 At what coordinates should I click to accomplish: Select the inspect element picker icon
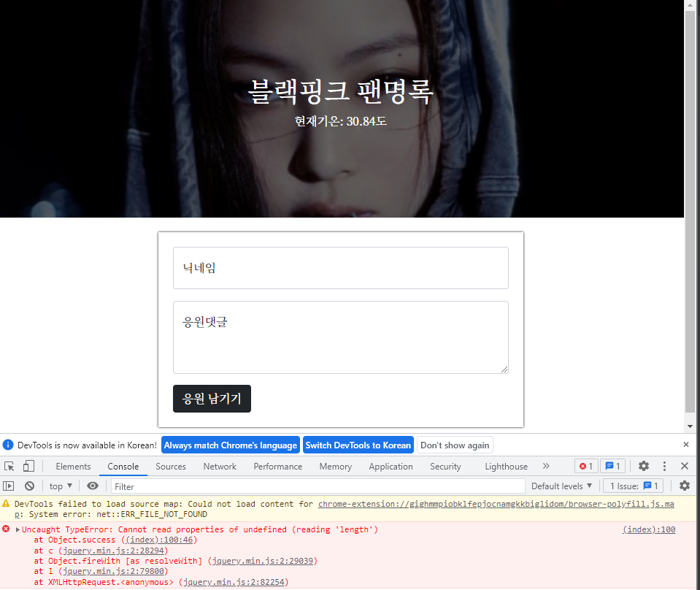9,467
